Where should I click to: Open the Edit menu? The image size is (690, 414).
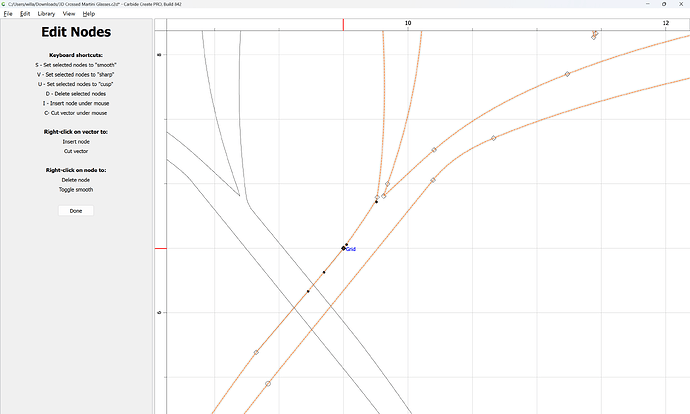[x=24, y=14]
